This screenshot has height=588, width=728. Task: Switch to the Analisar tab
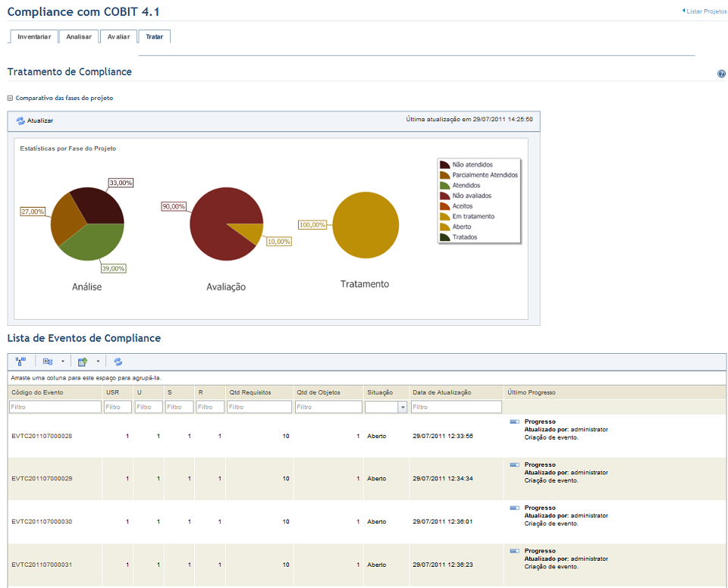[x=78, y=36]
